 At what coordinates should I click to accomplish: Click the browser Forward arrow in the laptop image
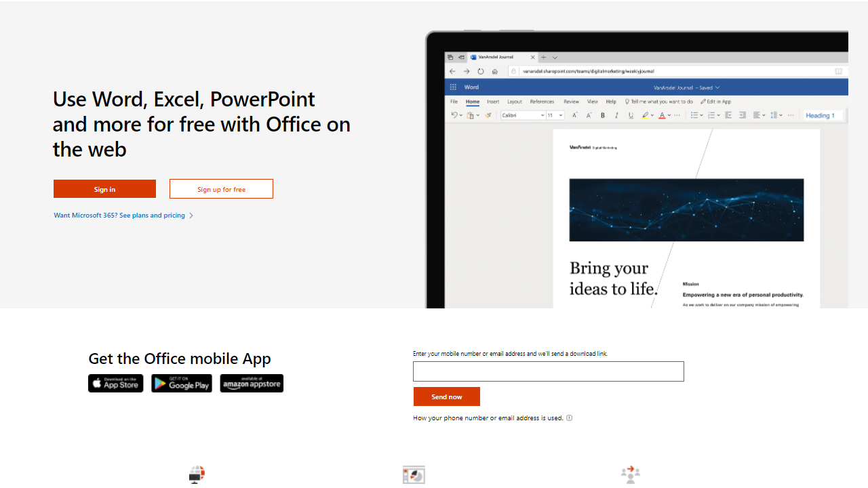coord(467,71)
